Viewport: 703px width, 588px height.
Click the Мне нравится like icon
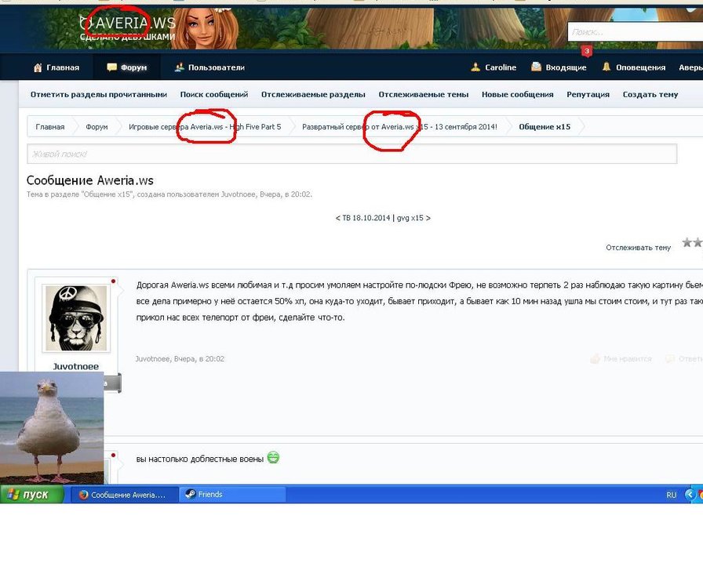point(595,359)
